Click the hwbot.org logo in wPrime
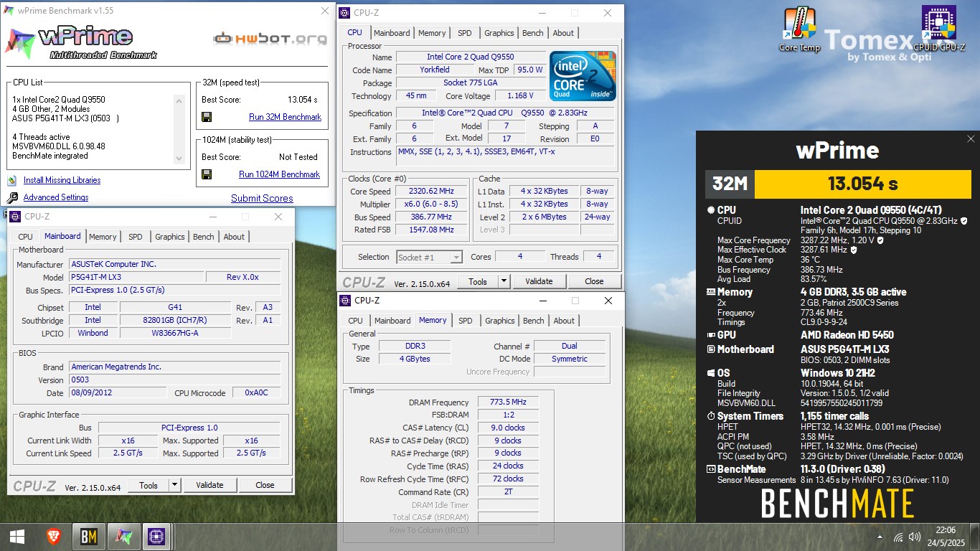 point(270,38)
